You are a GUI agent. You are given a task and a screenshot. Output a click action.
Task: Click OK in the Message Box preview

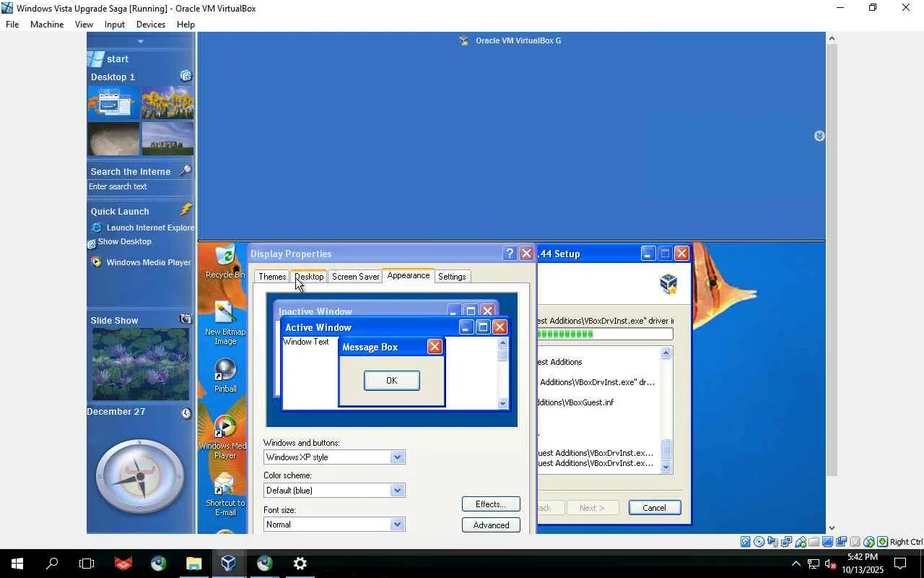pos(391,381)
